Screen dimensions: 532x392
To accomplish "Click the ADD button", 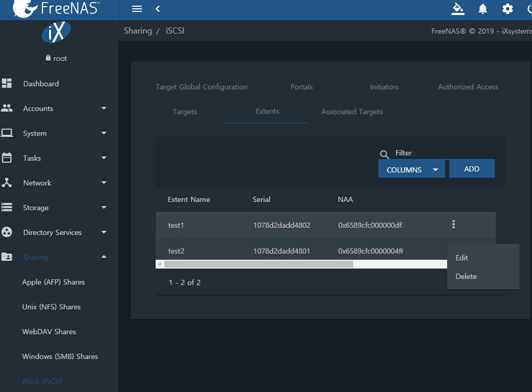I will pos(472,169).
